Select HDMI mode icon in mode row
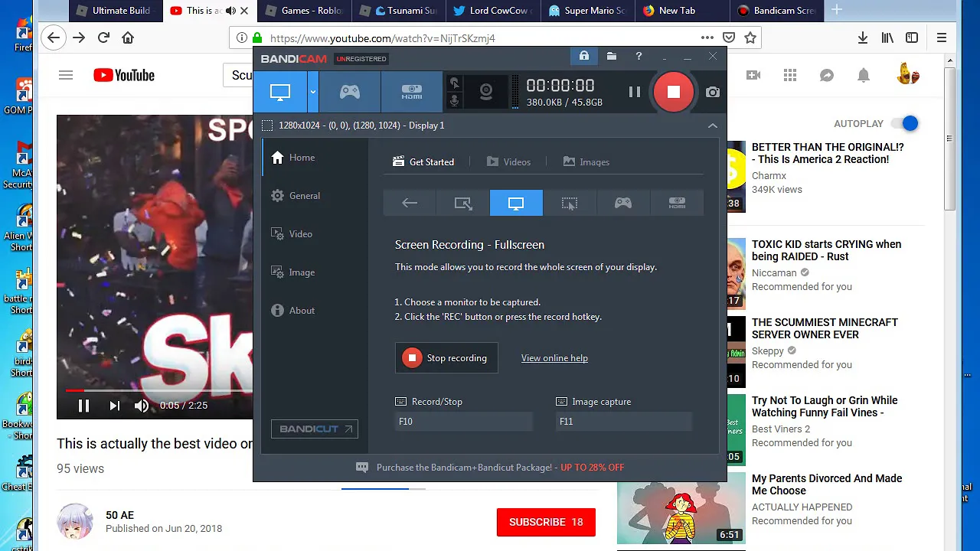Image resolution: width=980 pixels, height=551 pixels. pyautogui.click(x=677, y=203)
